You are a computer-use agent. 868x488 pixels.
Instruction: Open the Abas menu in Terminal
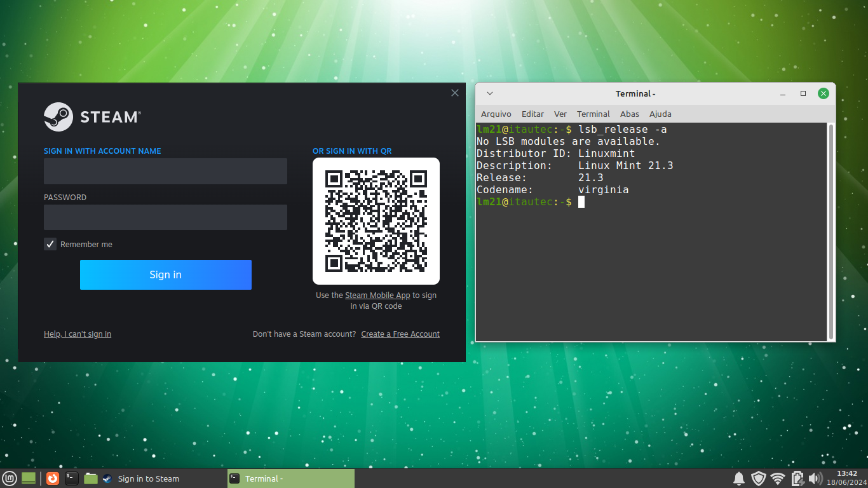point(630,114)
